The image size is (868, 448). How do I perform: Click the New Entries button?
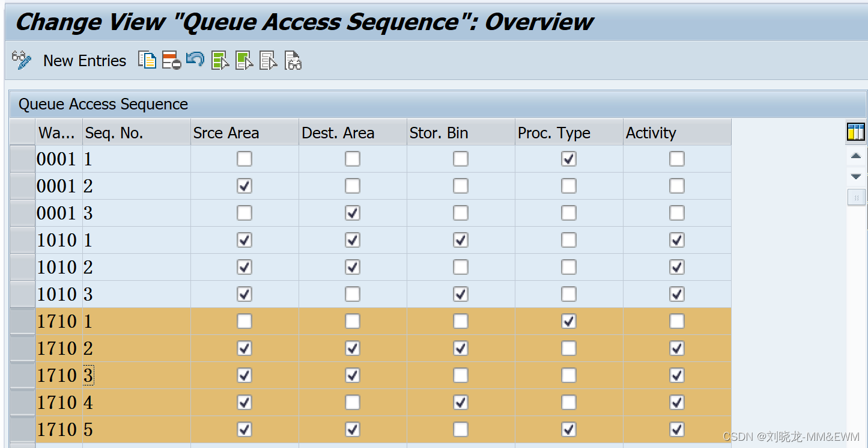pos(84,60)
